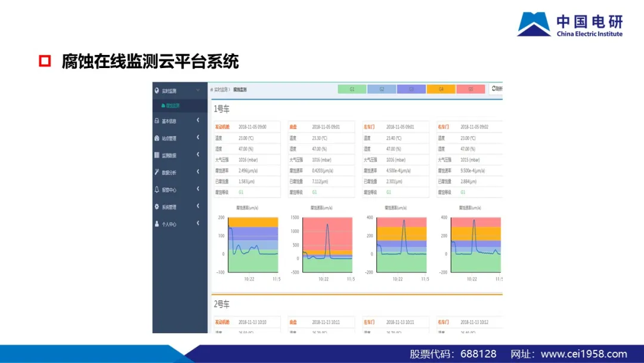This screenshot has width=644, height=363.
Task: Click the 基本信息 printer icon in sidebar
Action: tap(157, 121)
